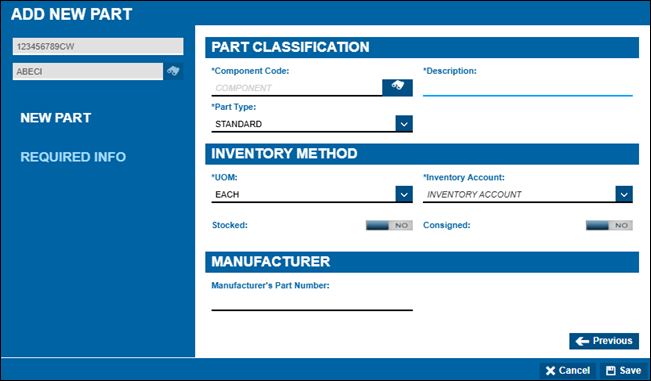
Task: Click the Stocked label
Action: (230, 225)
